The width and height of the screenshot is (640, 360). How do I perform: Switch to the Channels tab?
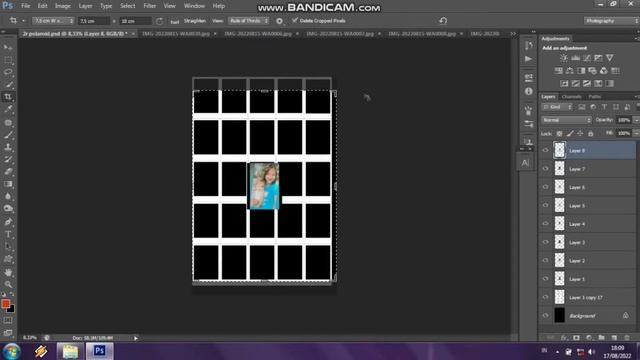tap(571, 97)
